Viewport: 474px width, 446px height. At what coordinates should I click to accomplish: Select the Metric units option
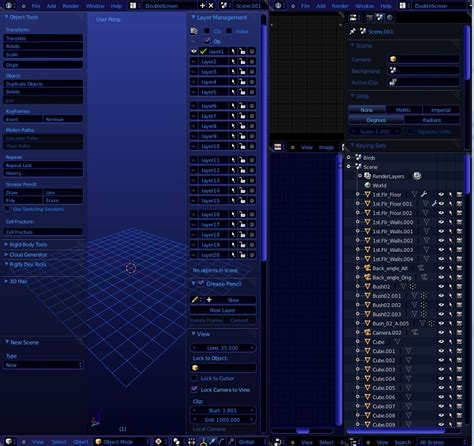(x=403, y=110)
